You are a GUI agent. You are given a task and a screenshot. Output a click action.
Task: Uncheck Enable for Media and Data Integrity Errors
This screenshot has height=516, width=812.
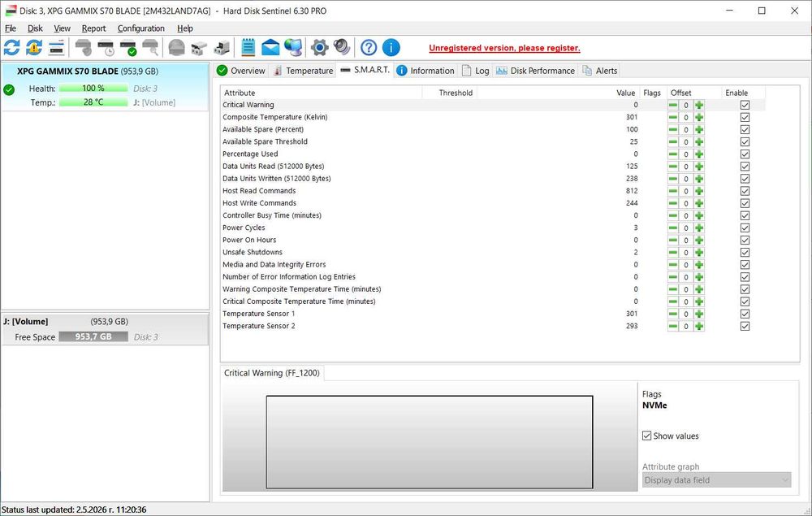click(x=745, y=265)
